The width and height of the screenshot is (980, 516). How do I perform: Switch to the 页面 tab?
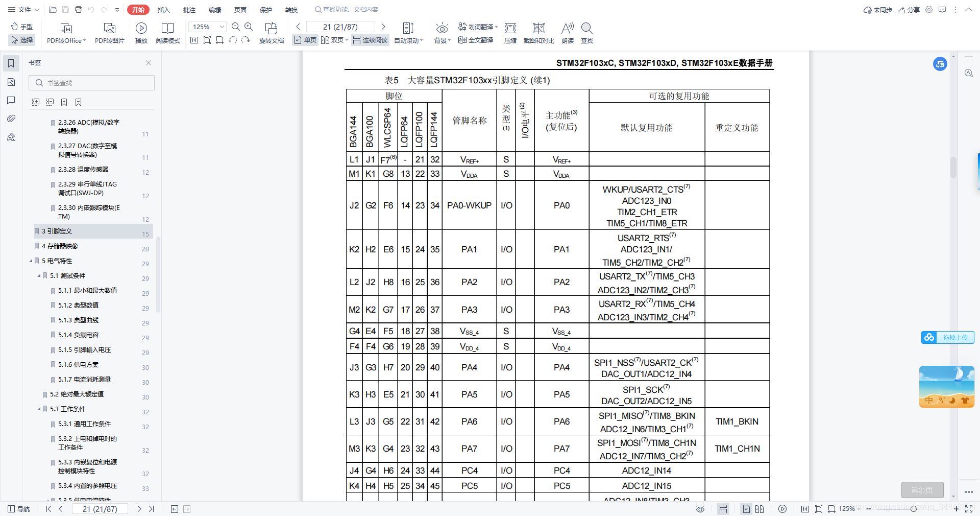click(240, 10)
